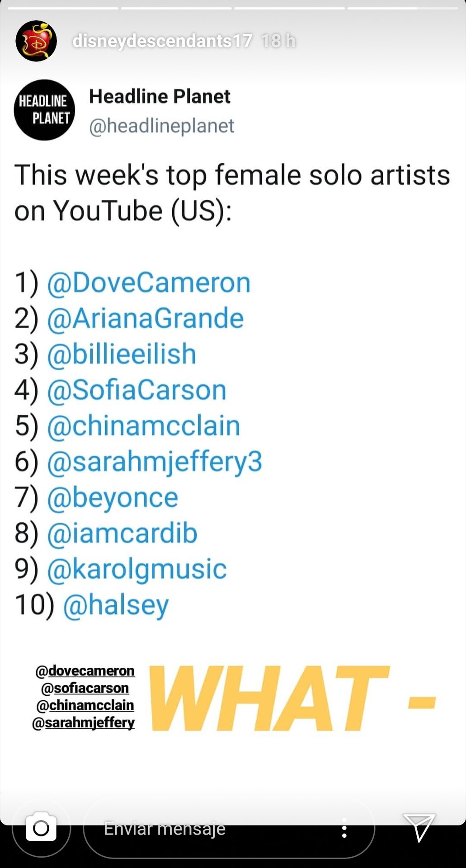Tap the @sarahmjeffery underlined story mention
The height and width of the screenshot is (868, 466).
pos(84,723)
